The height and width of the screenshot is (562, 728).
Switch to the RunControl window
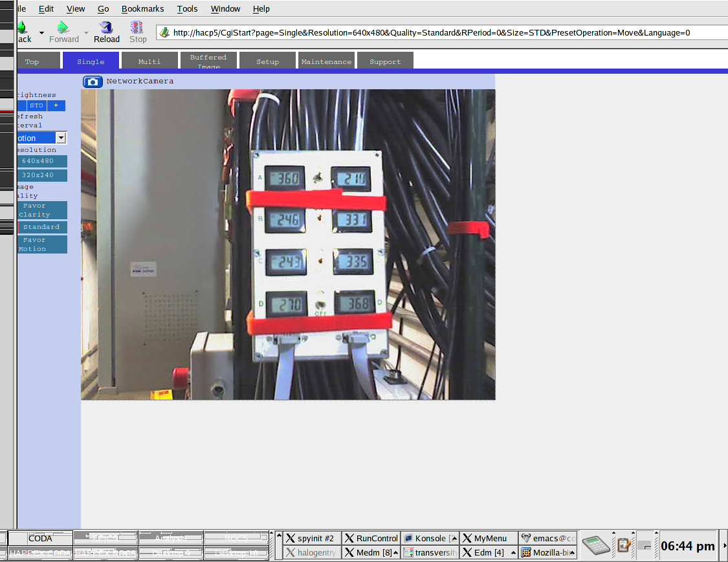coord(371,538)
